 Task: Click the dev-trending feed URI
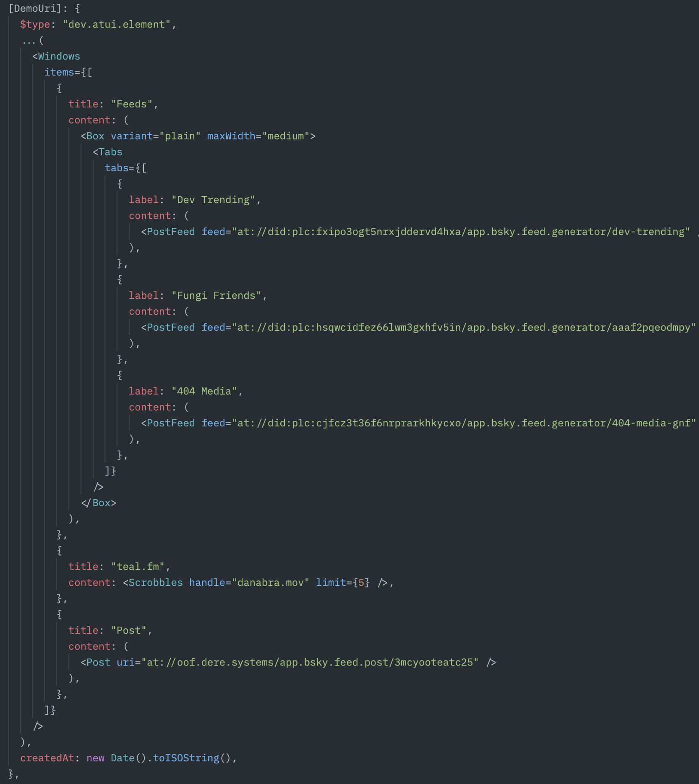click(x=461, y=232)
